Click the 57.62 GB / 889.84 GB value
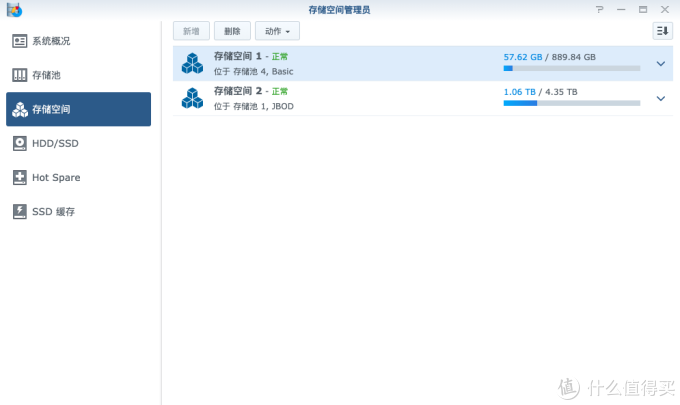The width and height of the screenshot is (680, 405). [x=549, y=57]
